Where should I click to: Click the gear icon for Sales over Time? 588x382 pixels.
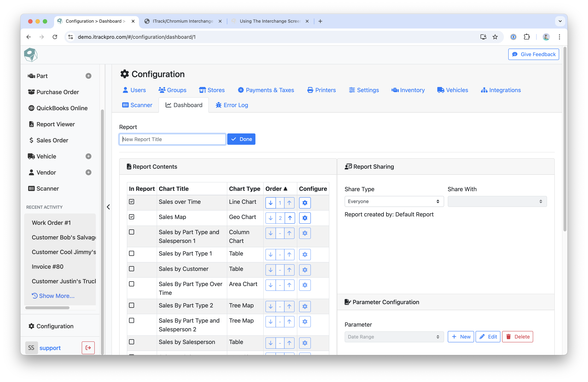coord(305,203)
